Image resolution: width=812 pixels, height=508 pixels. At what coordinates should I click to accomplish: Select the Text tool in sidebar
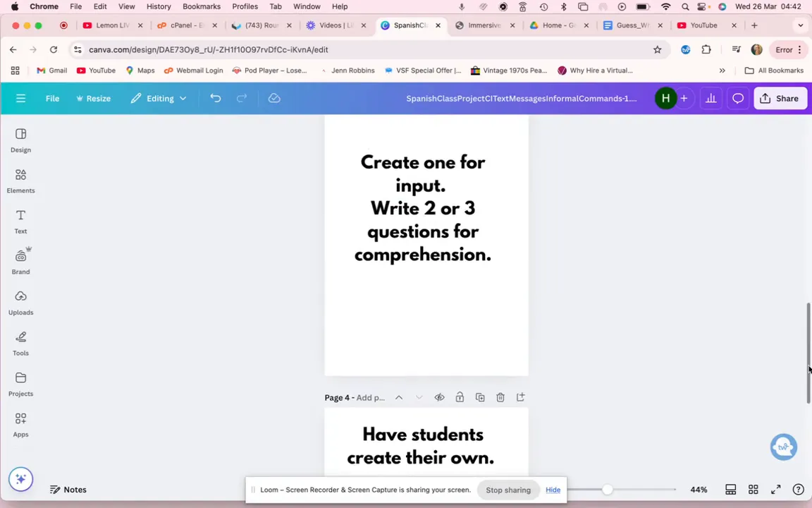coord(20,221)
